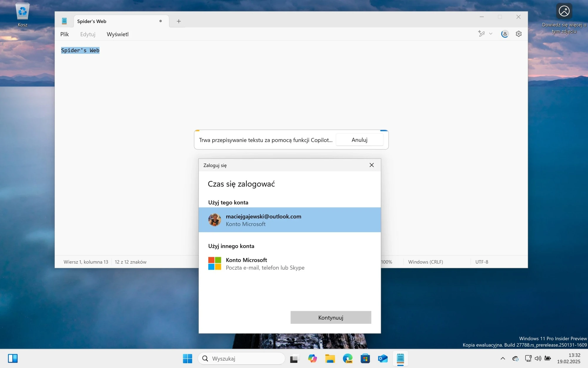This screenshot has height=368, width=588.
Task: Open Notepad settings gear
Action: [519, 34]
